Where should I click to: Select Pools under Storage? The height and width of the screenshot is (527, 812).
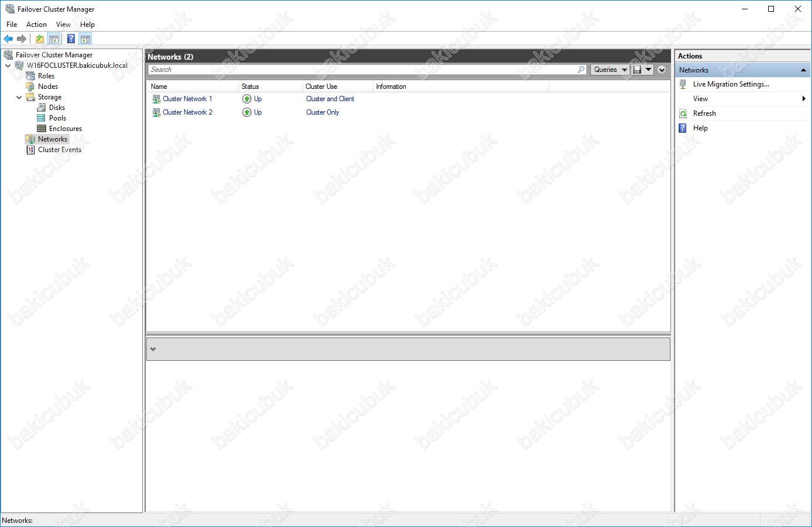coord(57,118)
